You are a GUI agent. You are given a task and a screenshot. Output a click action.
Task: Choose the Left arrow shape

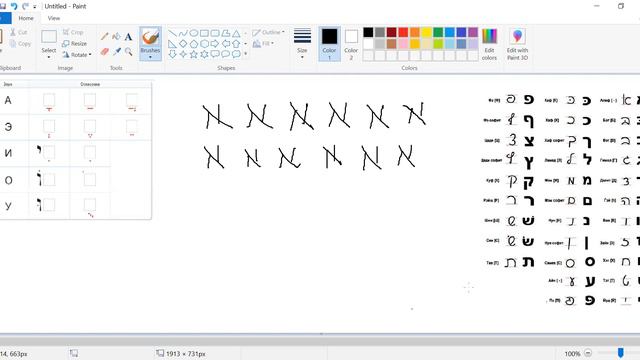[x=225, y=44]
